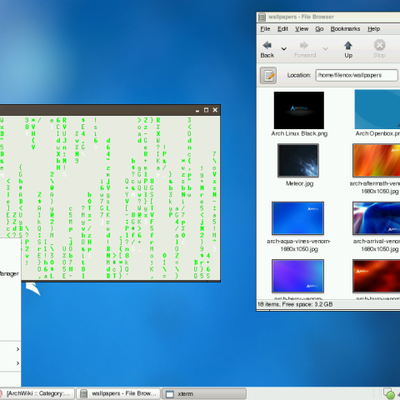Image resolution: width=400 pixels, height=400 pixels.
Task: Select the red burn wallpaper thumbnail
Action: point(376,276)
